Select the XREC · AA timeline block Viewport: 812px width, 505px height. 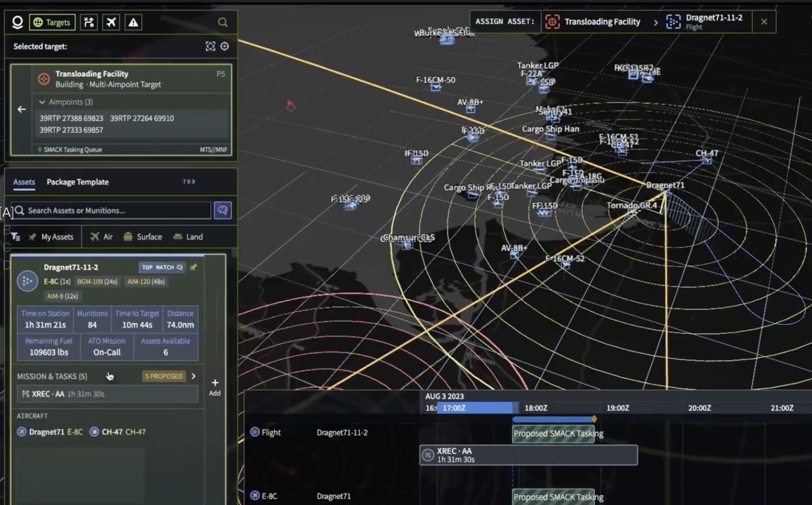point(528,455)
